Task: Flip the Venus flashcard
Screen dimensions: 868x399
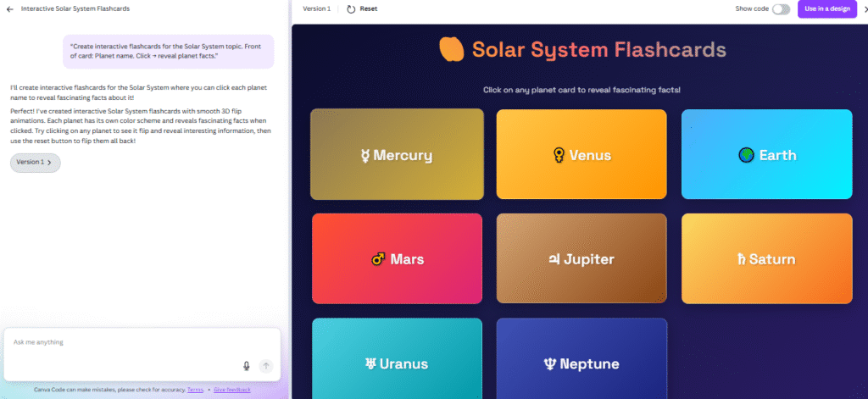Action: (581, 154)
